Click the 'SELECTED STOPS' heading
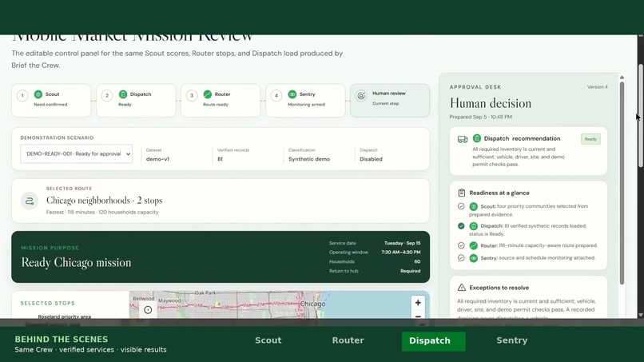This screenshot has width=644, height=362. point(48,303)
